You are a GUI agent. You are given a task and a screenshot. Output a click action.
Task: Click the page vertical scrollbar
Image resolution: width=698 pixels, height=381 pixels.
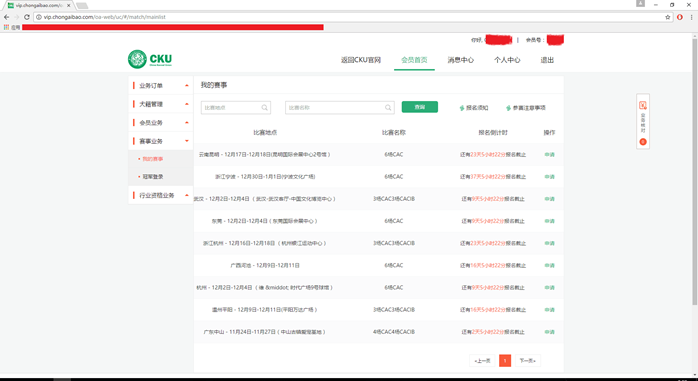pyautogui.click(x=694, y=171)
